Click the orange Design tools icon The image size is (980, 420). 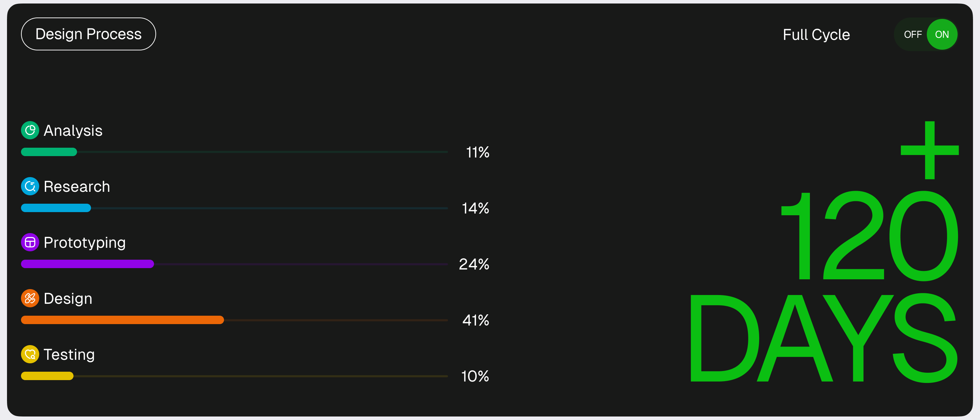[x=30, y=298]
